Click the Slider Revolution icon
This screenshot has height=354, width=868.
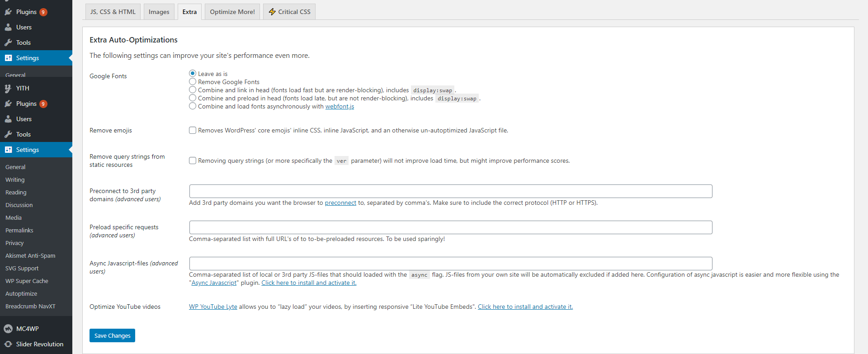8,344
